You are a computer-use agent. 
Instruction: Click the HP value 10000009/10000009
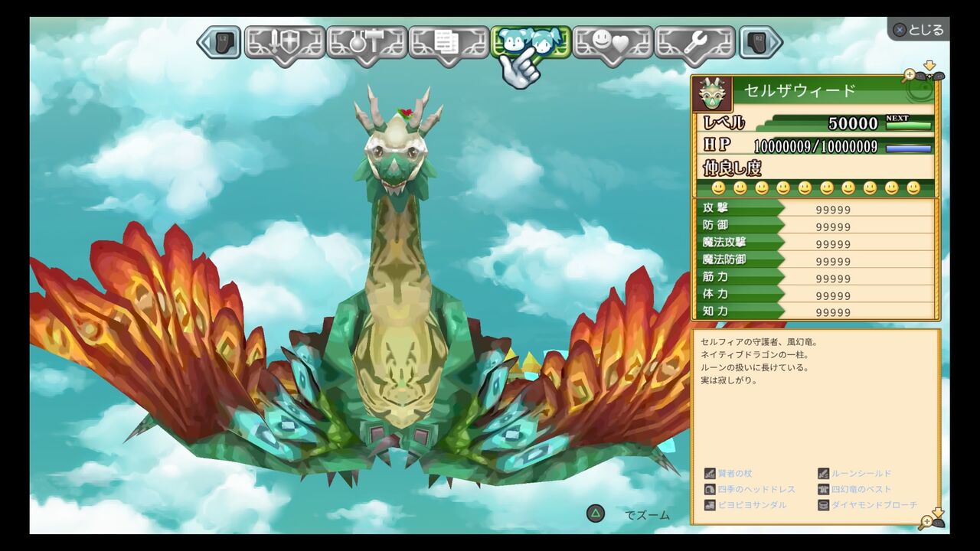[815, 146]
